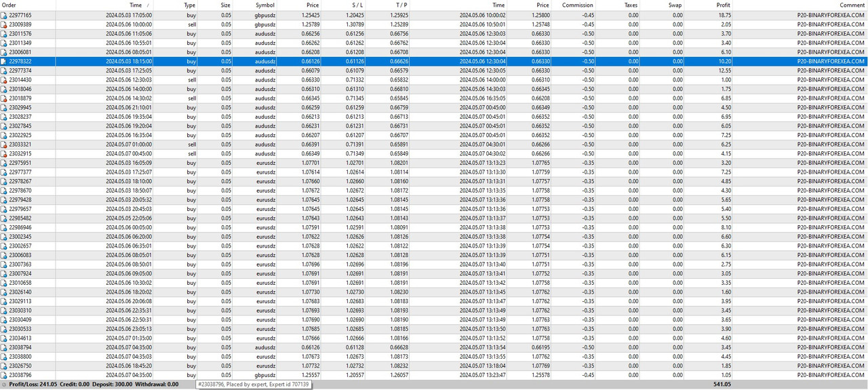868x390 pixels.
Task: Click close time 2024.05.06 10:50:01
Action: (x=482, y=24)
